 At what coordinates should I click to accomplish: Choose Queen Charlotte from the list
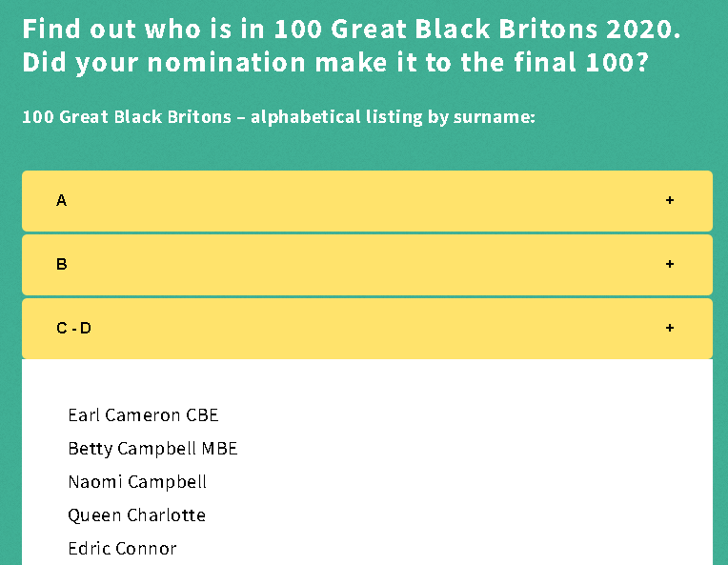[136, 515]
